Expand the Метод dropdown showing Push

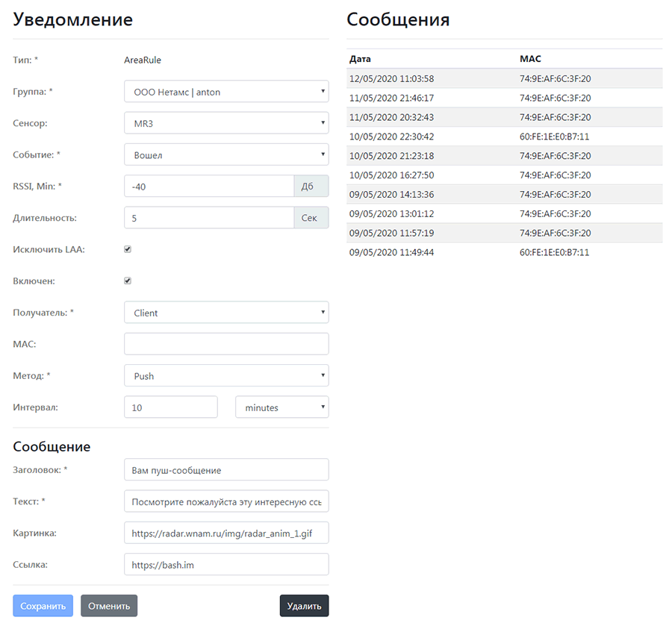click(226, 375)
